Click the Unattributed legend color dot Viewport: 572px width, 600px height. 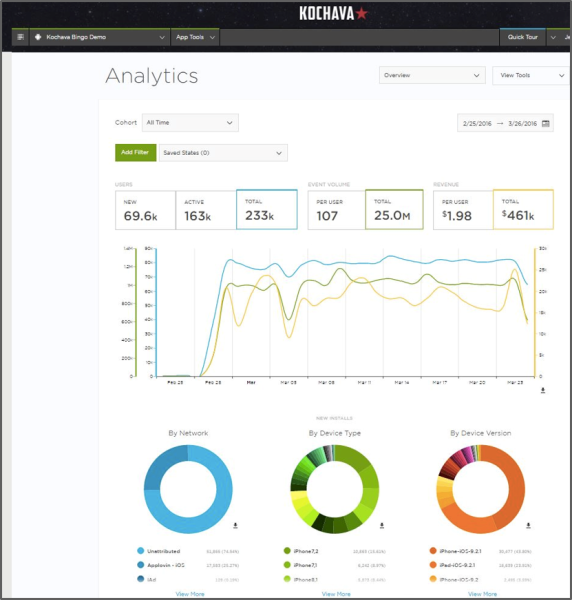(x=140, y=551)
